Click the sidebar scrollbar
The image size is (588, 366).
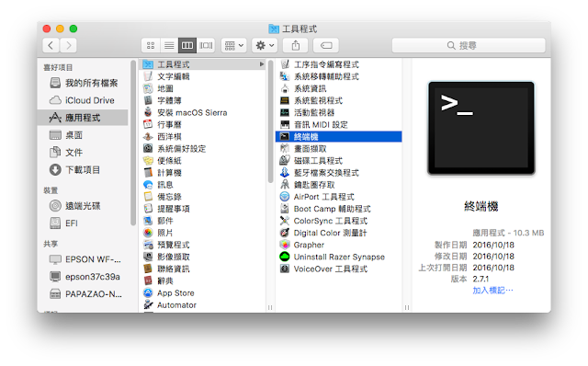[x=132, y=143]
